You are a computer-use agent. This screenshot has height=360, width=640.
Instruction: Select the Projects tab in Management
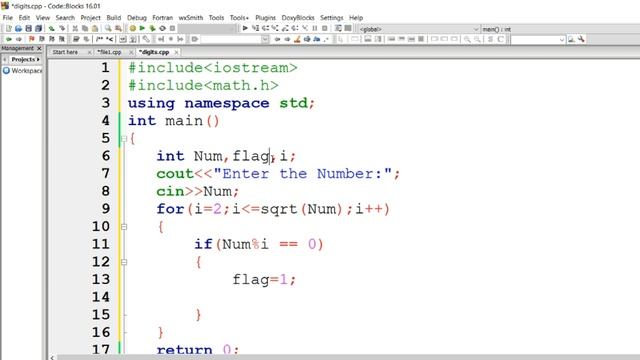click(x=23, y=60)
